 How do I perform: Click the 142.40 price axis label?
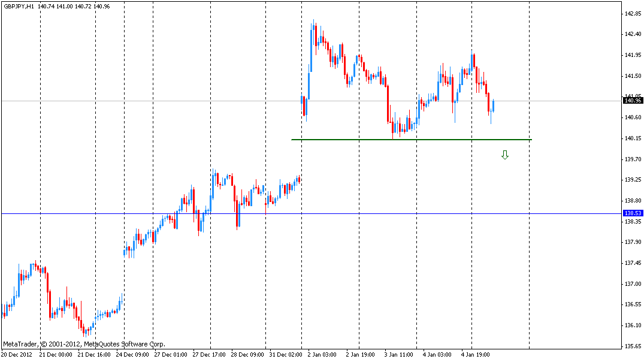[x=633, y=34]
